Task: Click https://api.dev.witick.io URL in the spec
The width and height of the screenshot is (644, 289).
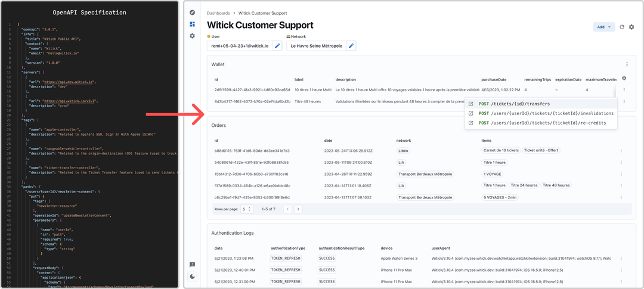Action: pos(69,82)
